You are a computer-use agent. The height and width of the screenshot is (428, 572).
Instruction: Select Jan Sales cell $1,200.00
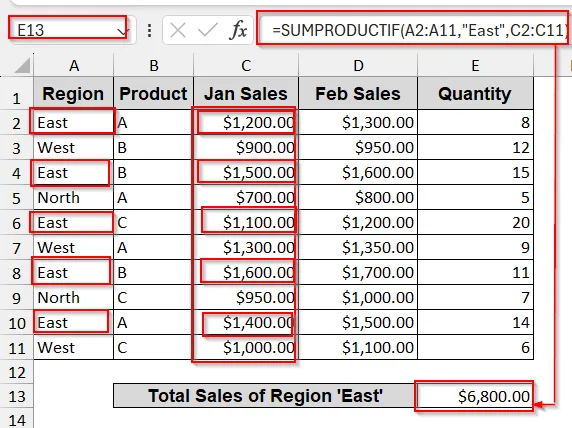click(x=246, y=122)
